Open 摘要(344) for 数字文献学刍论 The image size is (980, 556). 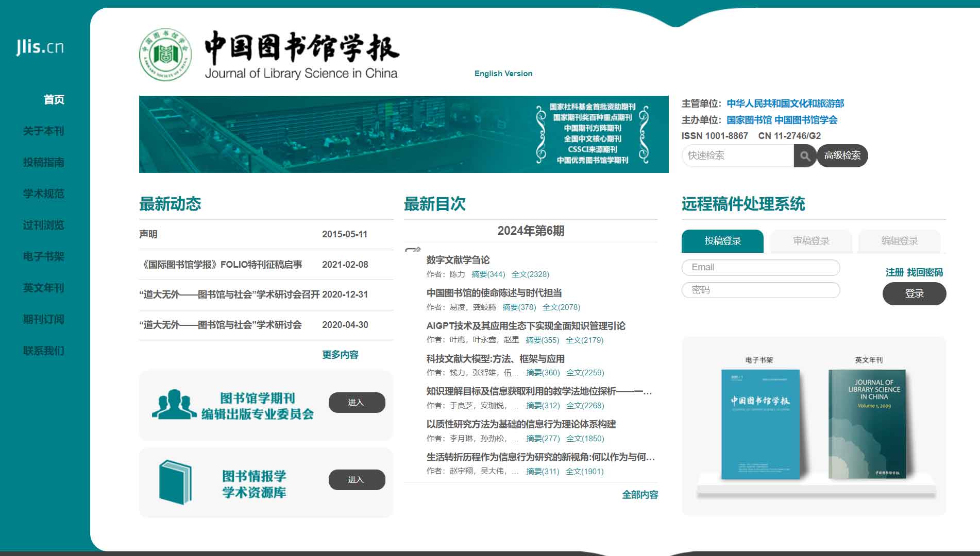click(488, 274)
